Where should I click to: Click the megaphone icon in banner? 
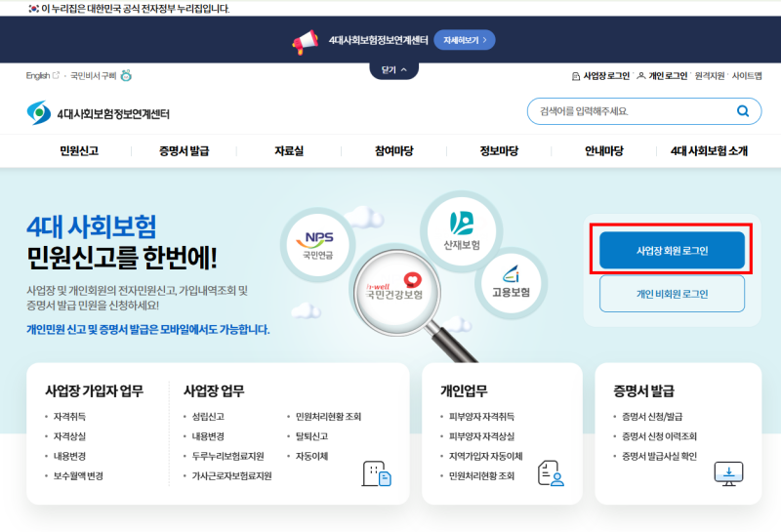[305, 42]
